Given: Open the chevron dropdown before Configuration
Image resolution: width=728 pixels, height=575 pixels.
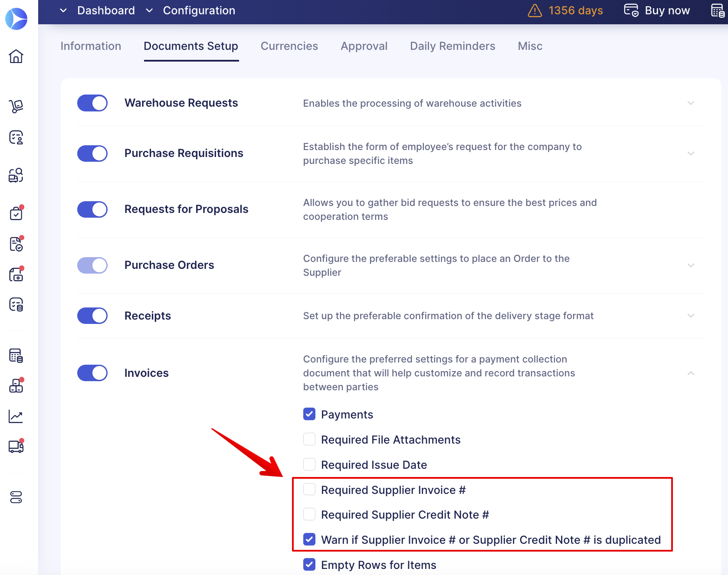Looking at the screenshot, I should (149, 10).
